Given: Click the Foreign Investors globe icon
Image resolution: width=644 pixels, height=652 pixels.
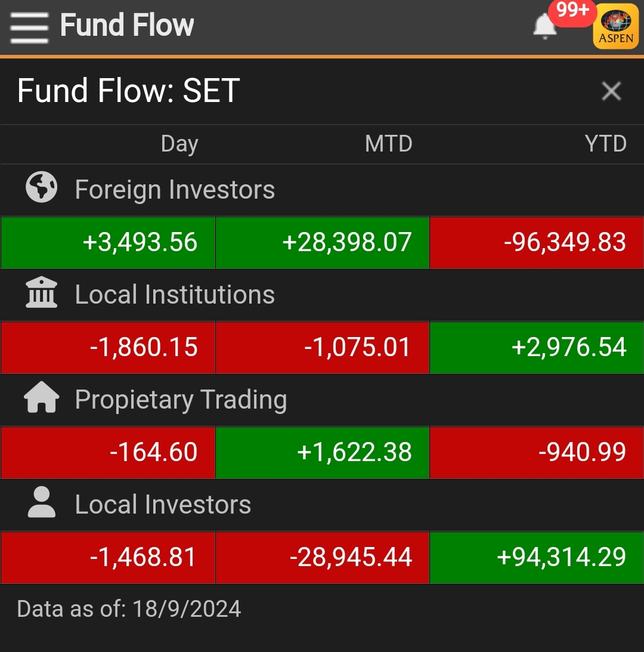Looking at the screenshot, I should point(41,187).
